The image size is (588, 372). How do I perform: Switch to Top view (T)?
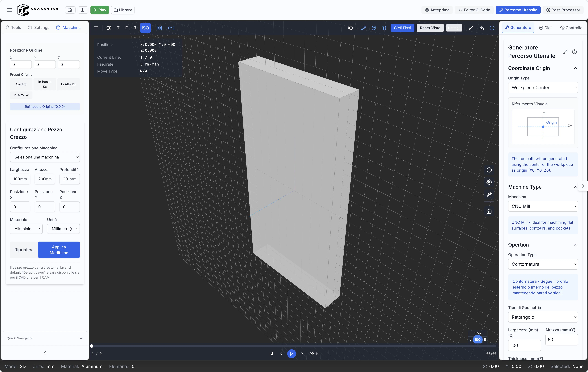[118, 28]
